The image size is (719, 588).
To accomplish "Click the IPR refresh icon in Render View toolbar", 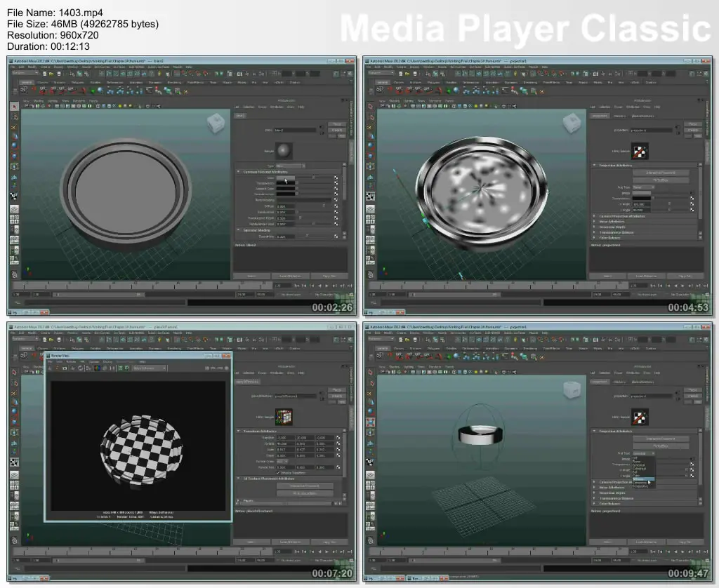I will click(x=80, y=368).
